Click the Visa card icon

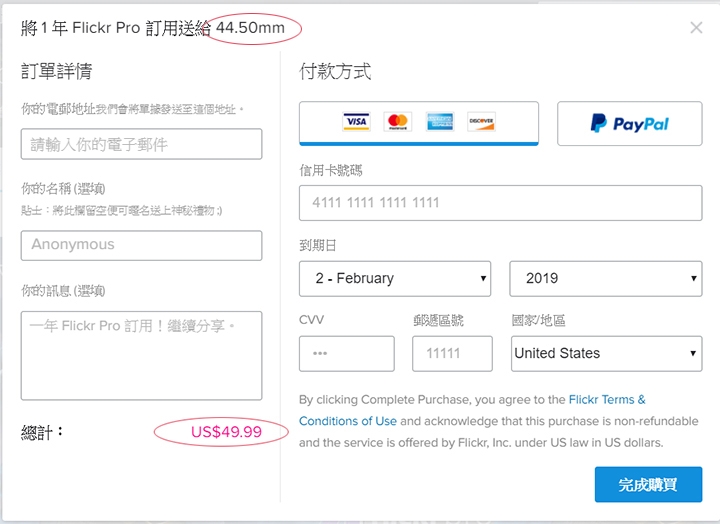tap(356, 122)
